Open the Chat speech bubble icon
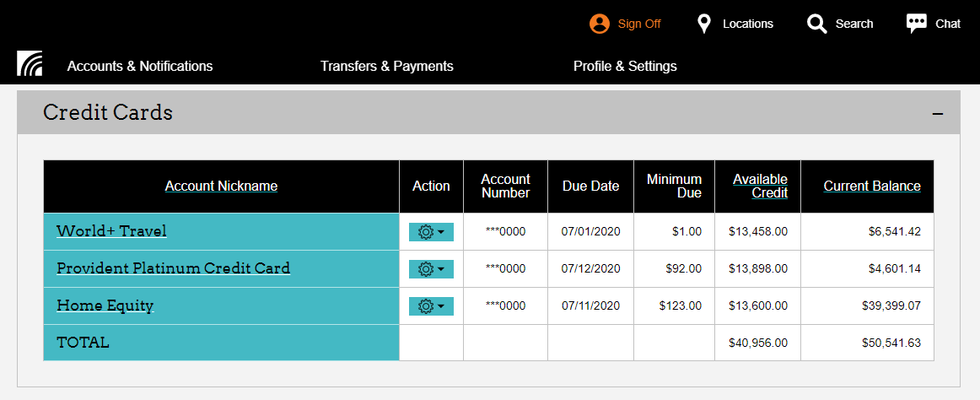Screen dimensions: 980x400 917,24
